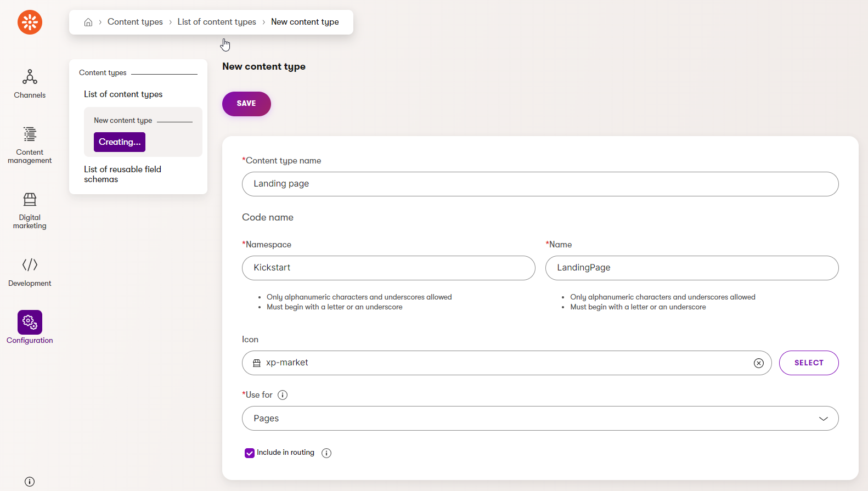868x491 pixels.
Task: Open List of reusable field schemas
Action: point(123,174)
